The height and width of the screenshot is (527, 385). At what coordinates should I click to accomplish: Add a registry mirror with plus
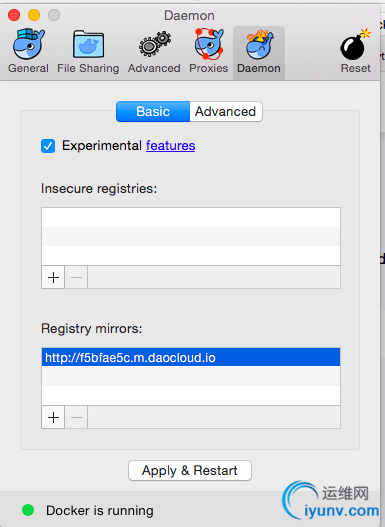pyautogui.click(x=53, y=417)
